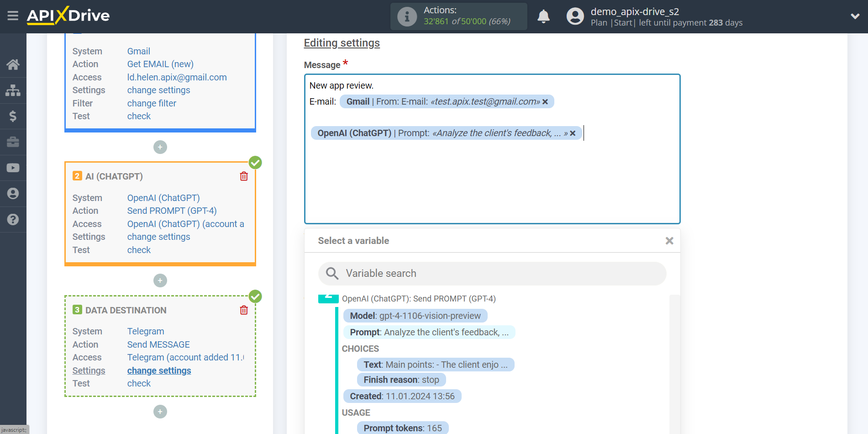Open Telegram system link

tap(146, 331)
